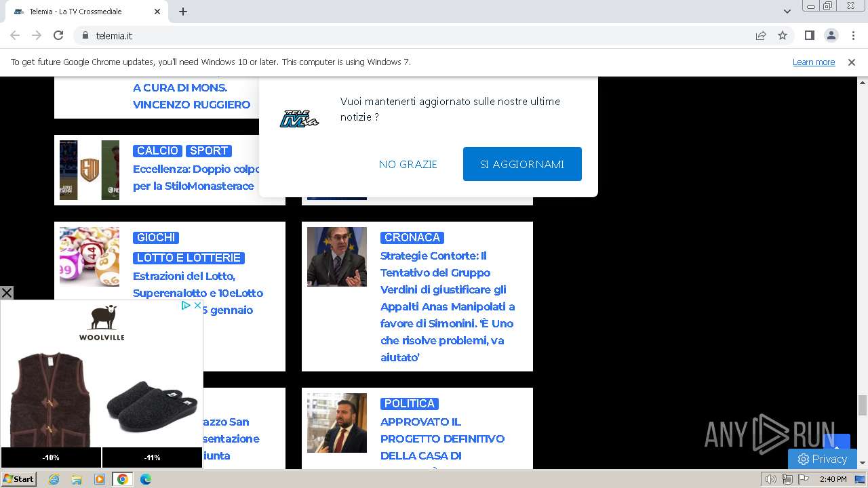Open Cronaca man with EU flag thumbnail
Viewport: 868px width, 488px height.
pyautogui.click(x=337, y=257)
